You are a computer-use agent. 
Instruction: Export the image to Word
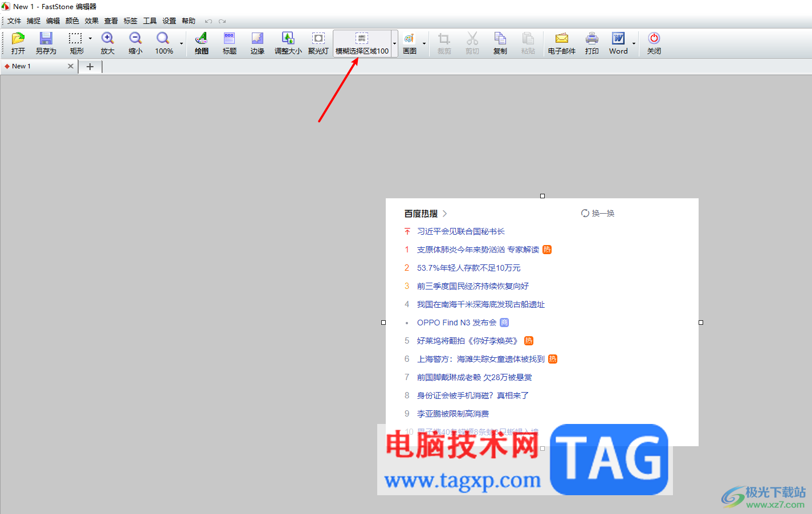point(618,43)
